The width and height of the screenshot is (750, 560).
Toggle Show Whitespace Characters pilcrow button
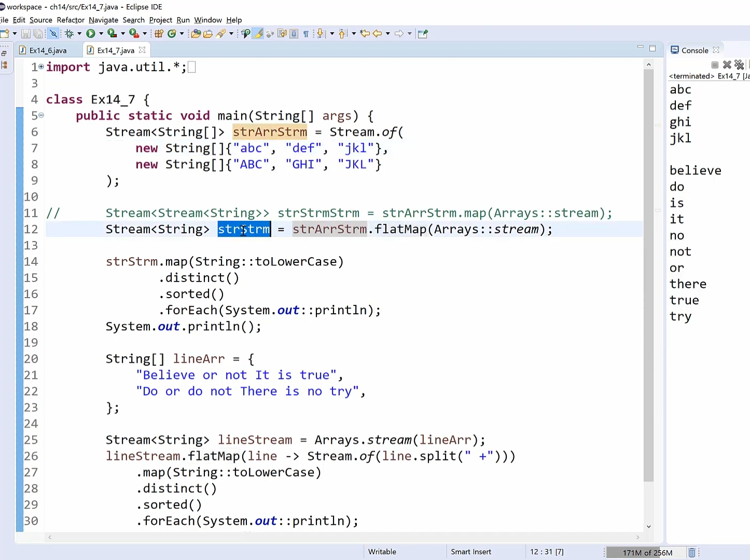tap(306, 34)
